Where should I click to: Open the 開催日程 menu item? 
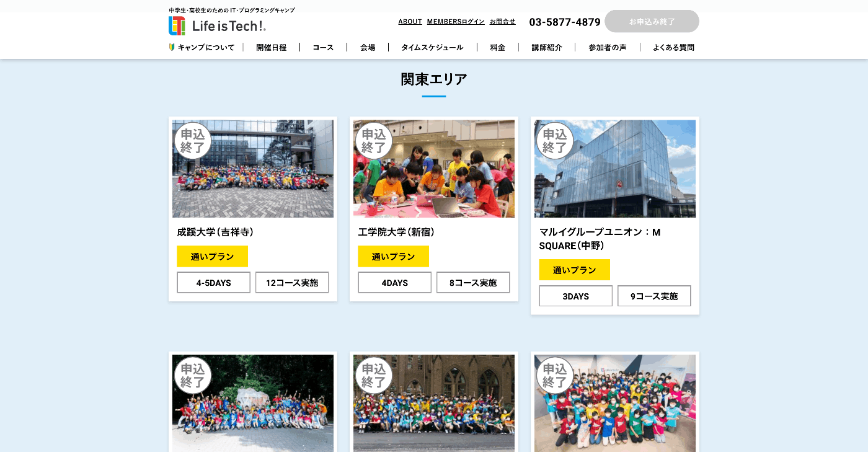[271, 47]
